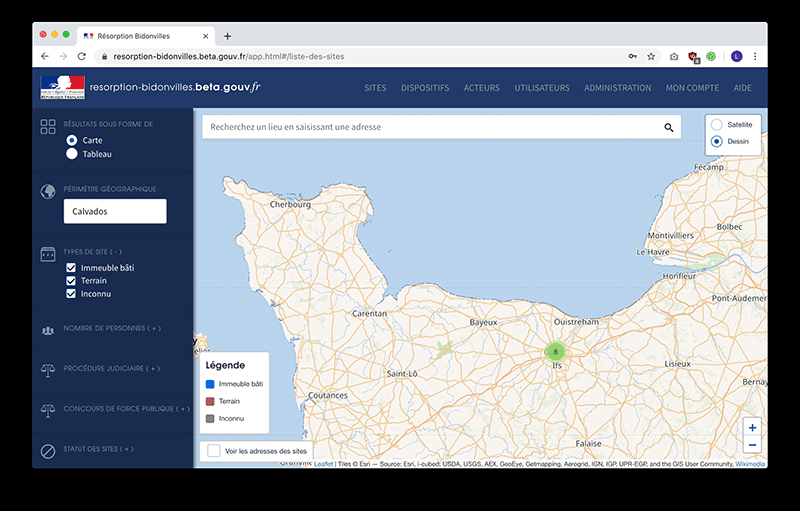Open Mon compte menu
800x511 pixels.
tap(692, 88)
